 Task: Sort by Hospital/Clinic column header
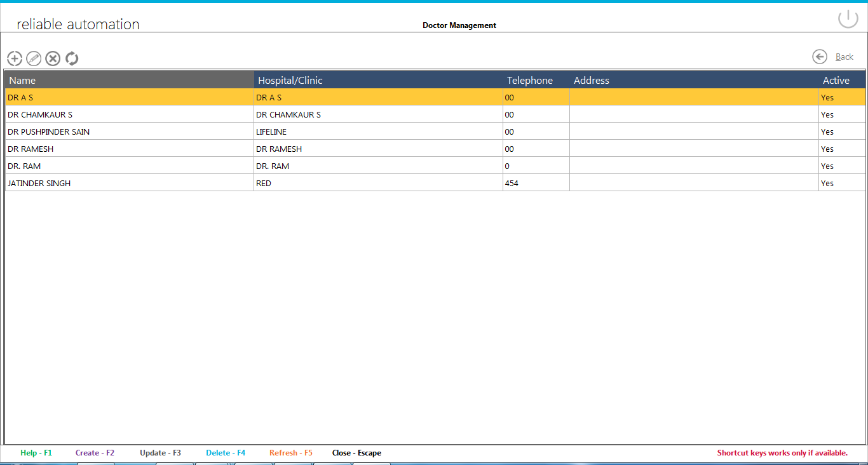378,80
